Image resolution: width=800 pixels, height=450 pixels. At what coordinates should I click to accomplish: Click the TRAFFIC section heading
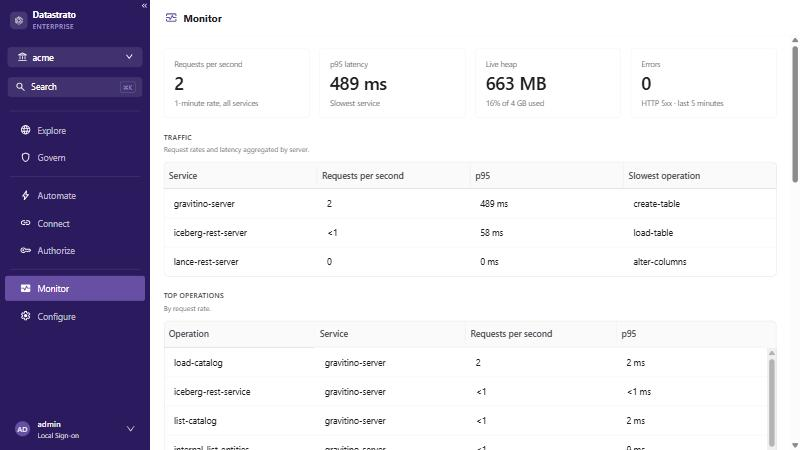(178, 137)
